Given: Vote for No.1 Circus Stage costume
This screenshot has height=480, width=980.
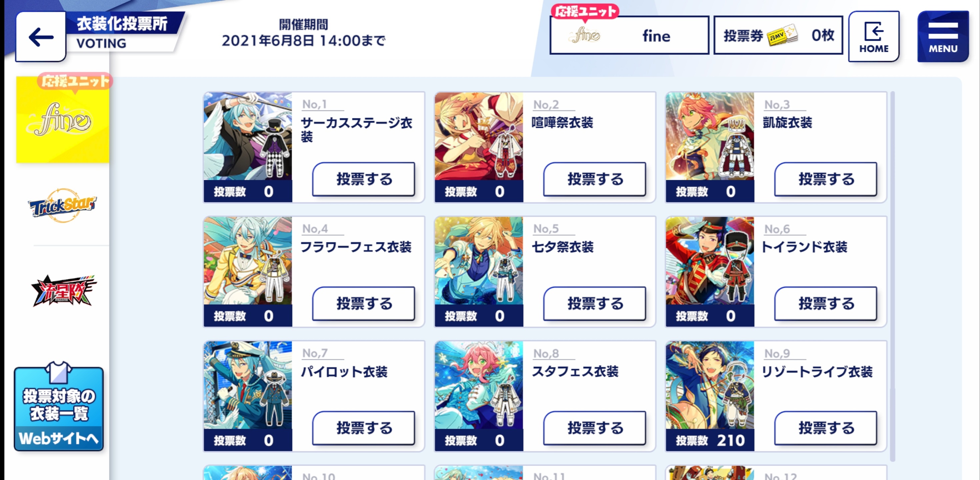Looking at the screenshot, I should 364,179.
